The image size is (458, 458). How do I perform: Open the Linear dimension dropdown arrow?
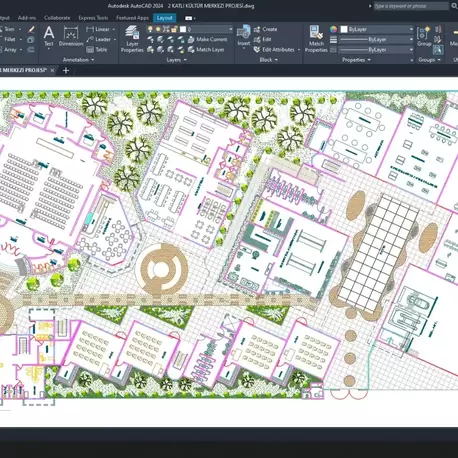(114, 29)
